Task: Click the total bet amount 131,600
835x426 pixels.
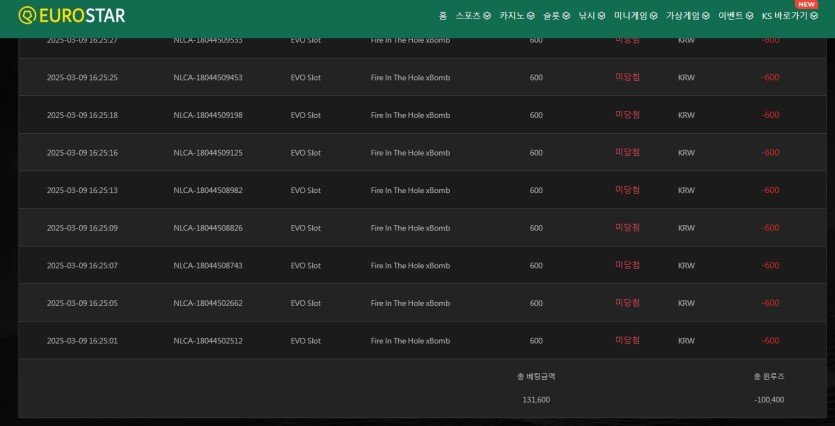Action: tap(536, 399)
